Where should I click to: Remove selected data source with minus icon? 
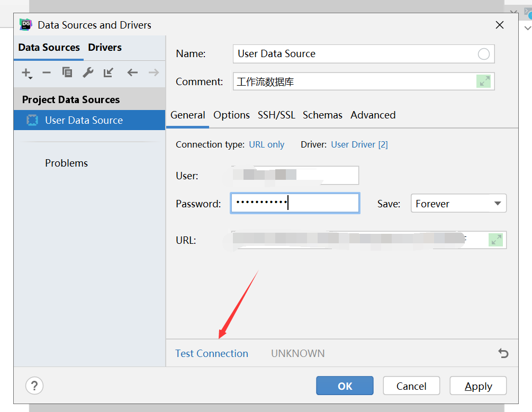point(47,72)
